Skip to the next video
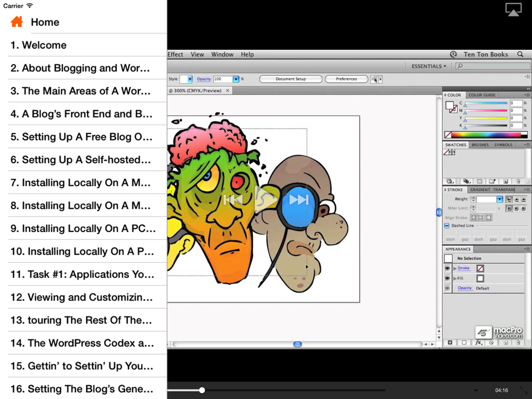The image size is (532, 399). pyautogui.click(x=299, y=199)
